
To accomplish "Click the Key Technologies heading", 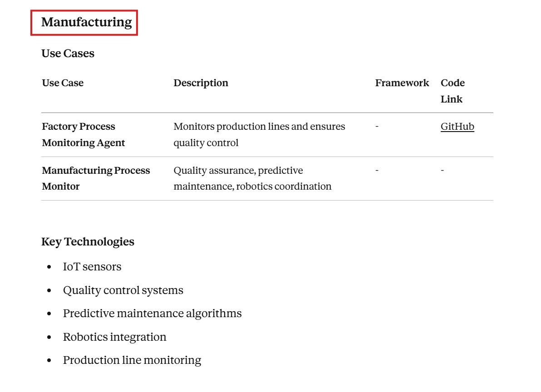I will coord(88,242).
